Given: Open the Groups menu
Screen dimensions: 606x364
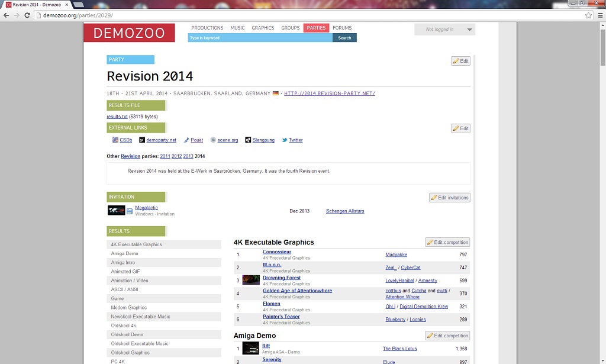Looking at the screenshot, I should coord(290,28).
